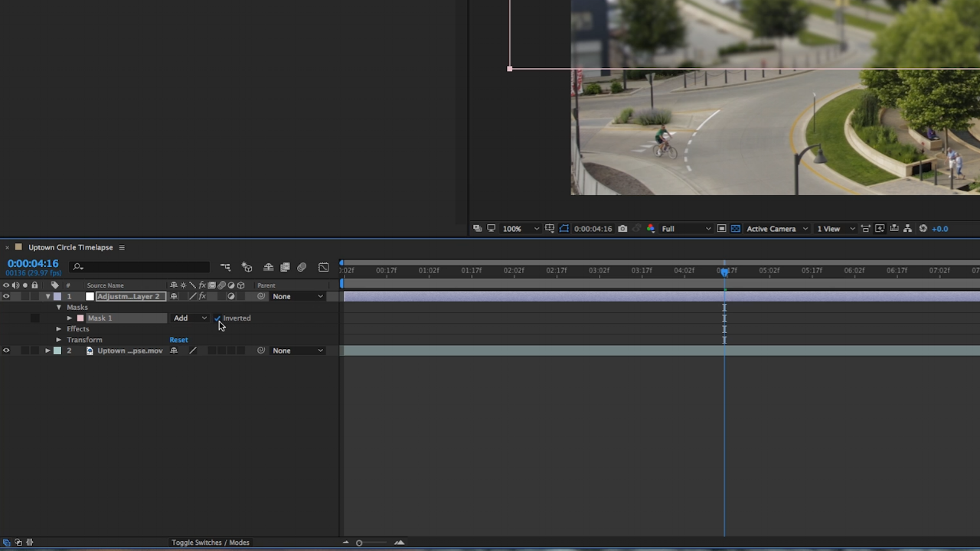This screenshot has height=551, width=980.
Task: Toggle Draft 3D icon in timeline
Action: pyautogui.click(x=247, y=267)
